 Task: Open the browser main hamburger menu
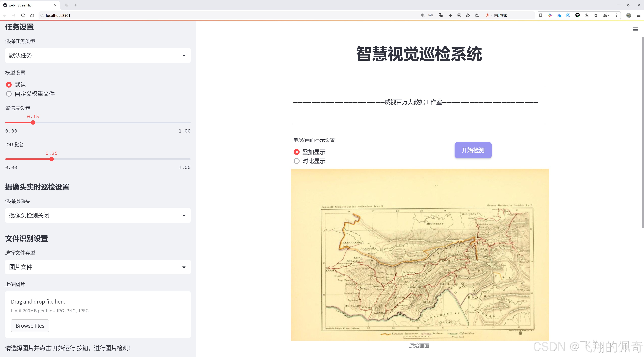[639, 15]
